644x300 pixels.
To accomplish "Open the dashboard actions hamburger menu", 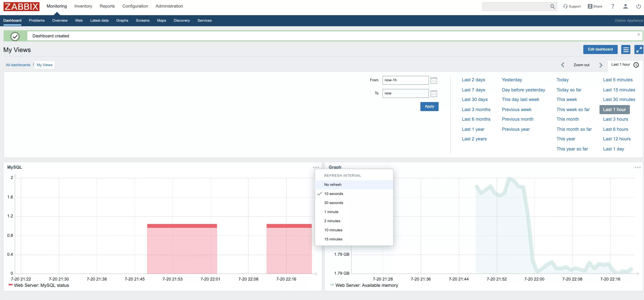I will [626, 49].
